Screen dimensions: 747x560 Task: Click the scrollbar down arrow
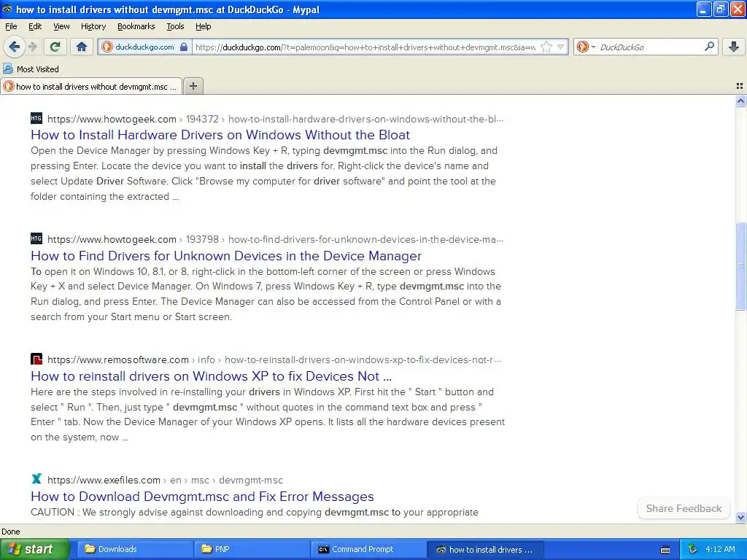click(740, 517)
